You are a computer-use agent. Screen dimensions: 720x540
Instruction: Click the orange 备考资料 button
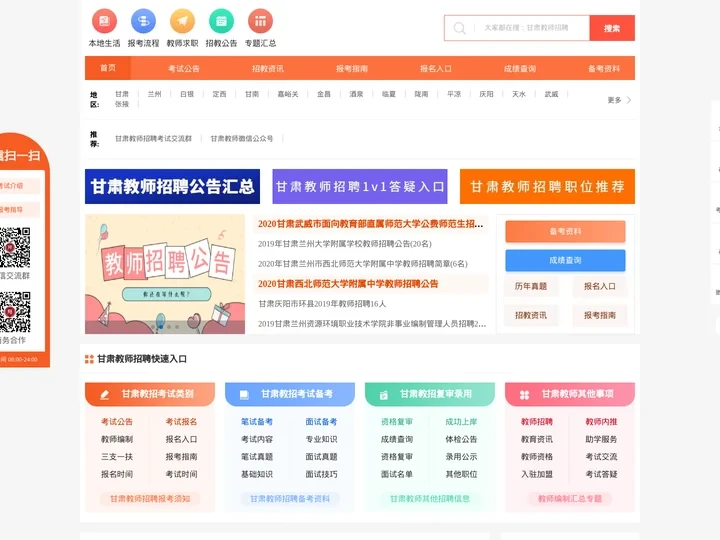565,231
